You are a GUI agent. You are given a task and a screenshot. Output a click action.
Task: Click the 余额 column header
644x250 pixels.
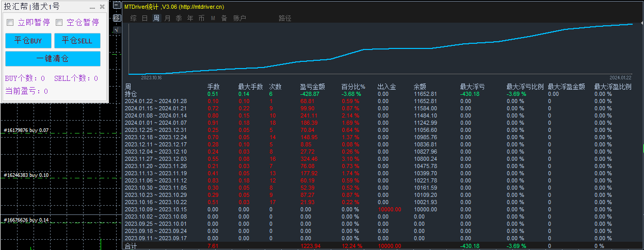420,87
